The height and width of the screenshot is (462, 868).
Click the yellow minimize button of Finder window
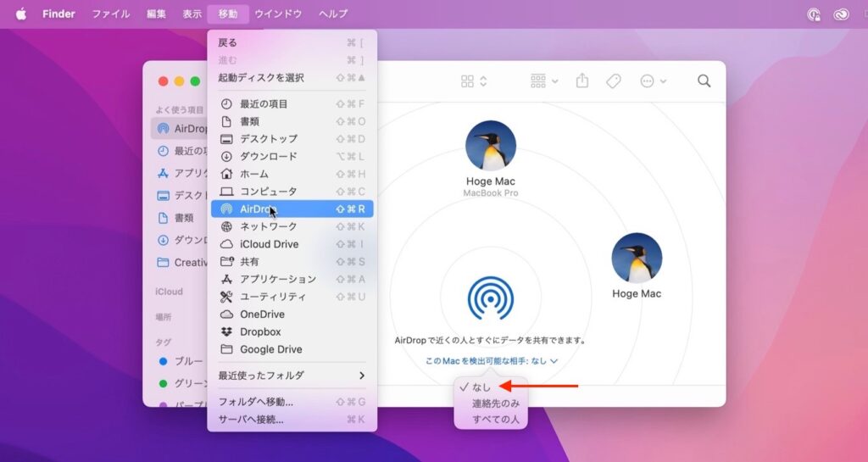[180, 81]
